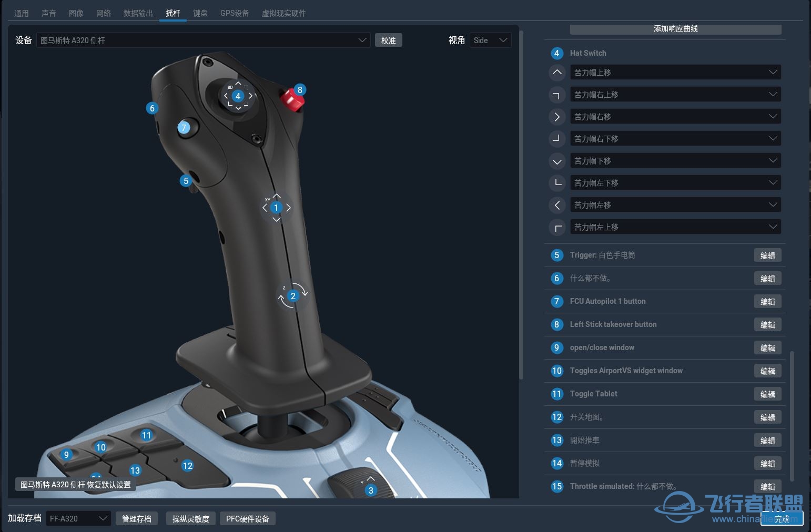Switch to the 虚拟现实硬件 tab
The image size is (811, 532).
284,13
